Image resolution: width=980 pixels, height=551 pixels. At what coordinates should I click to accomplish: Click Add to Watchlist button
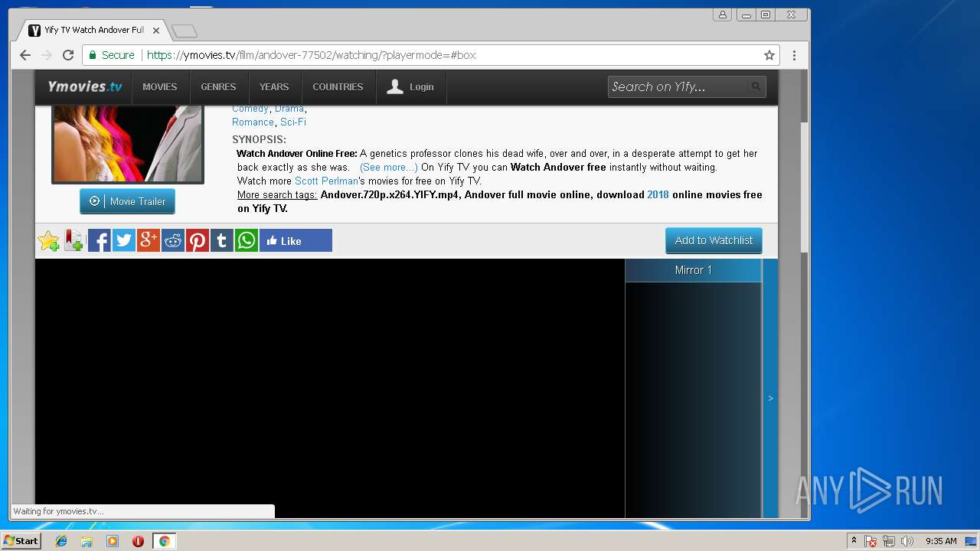[x=714, y=240]
